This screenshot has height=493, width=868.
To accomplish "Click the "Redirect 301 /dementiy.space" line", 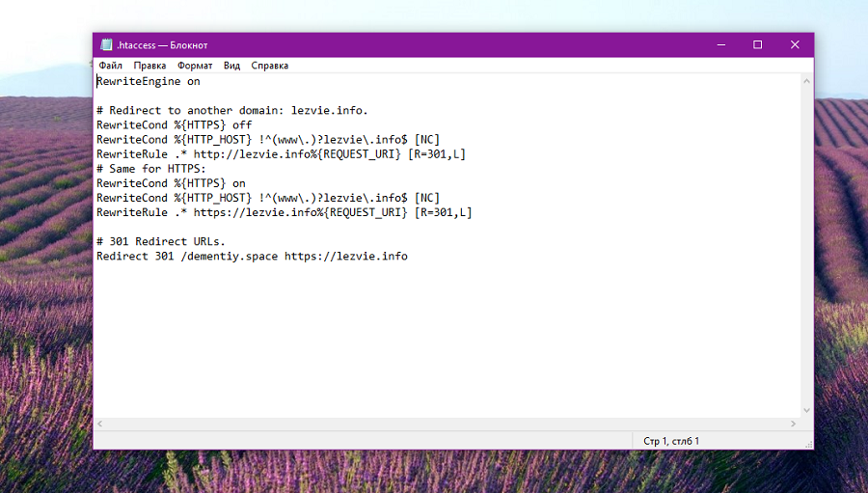I will point(251,256).
